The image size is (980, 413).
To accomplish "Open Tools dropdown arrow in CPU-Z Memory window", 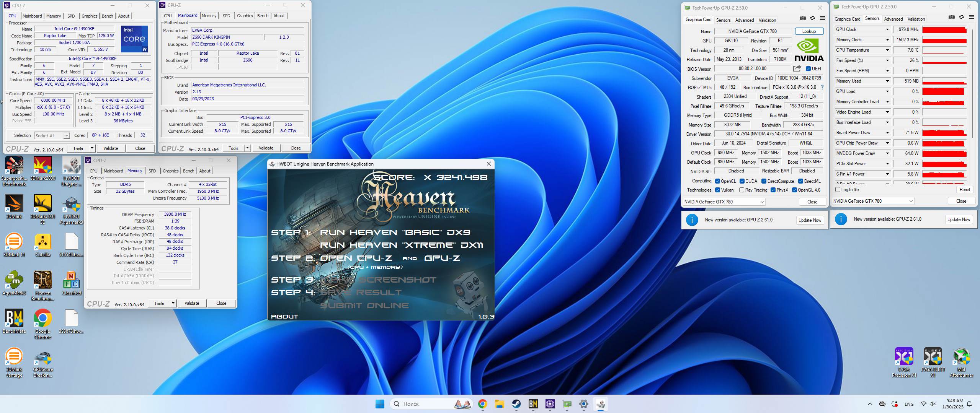I will [x=173, y=303].
